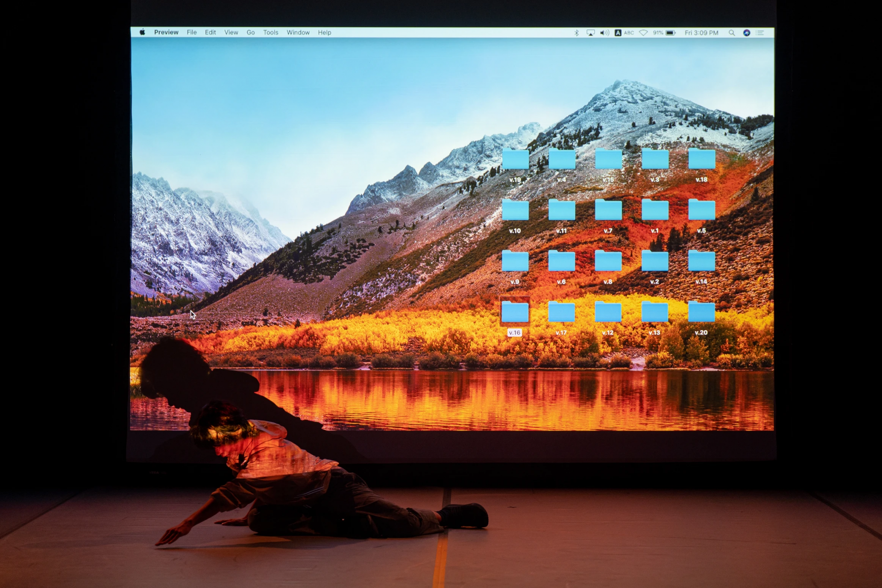
Task: Open the Go menu
Action: 250,32
